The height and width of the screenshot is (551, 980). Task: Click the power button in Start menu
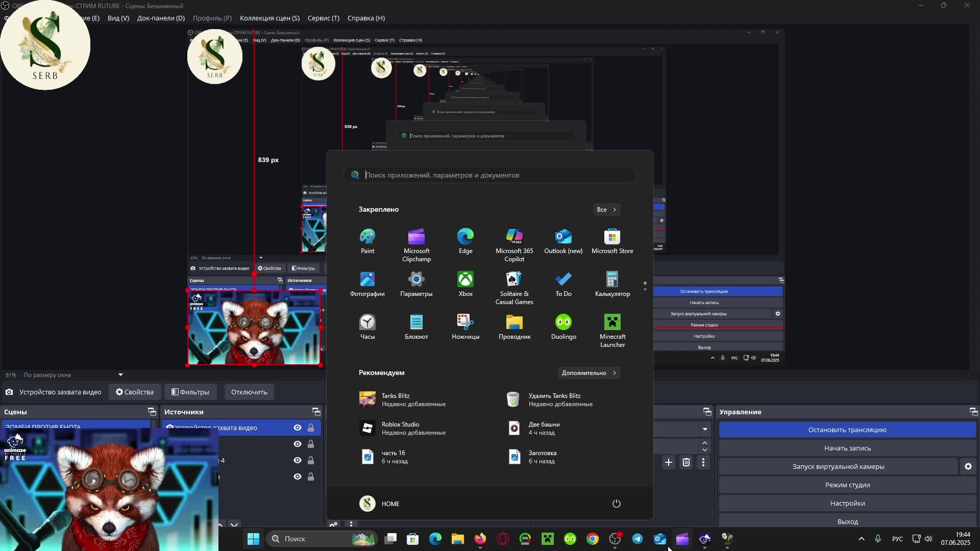[x=616, y=504]
